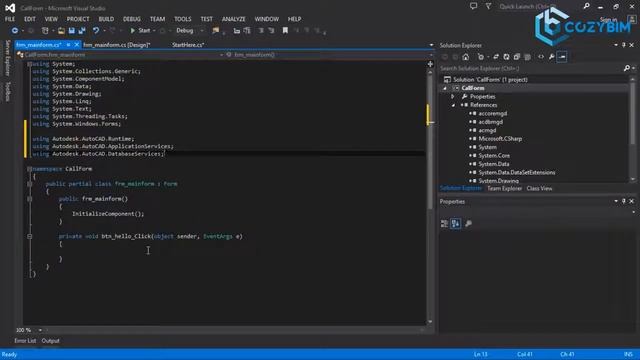Switch to the Class View tab
Viewport: 640px width, 360px height.
pyautogui.click(x=539, y=189)
